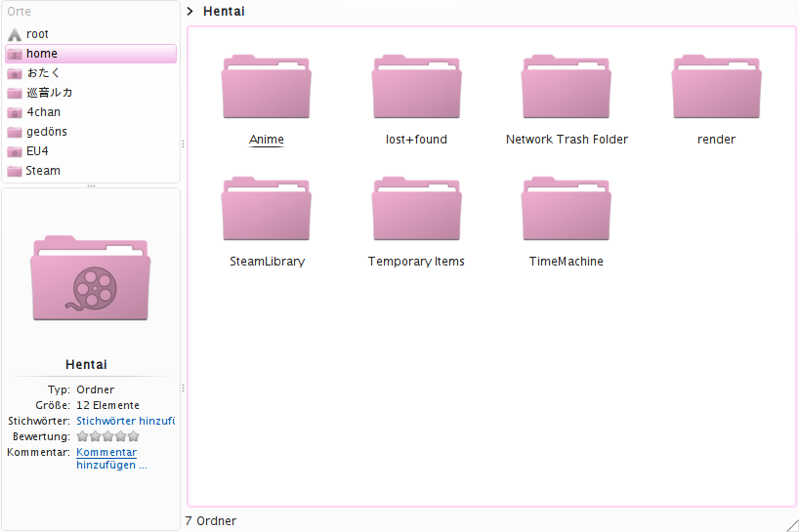Open the Anime folder icon

(x=266, y=87)
